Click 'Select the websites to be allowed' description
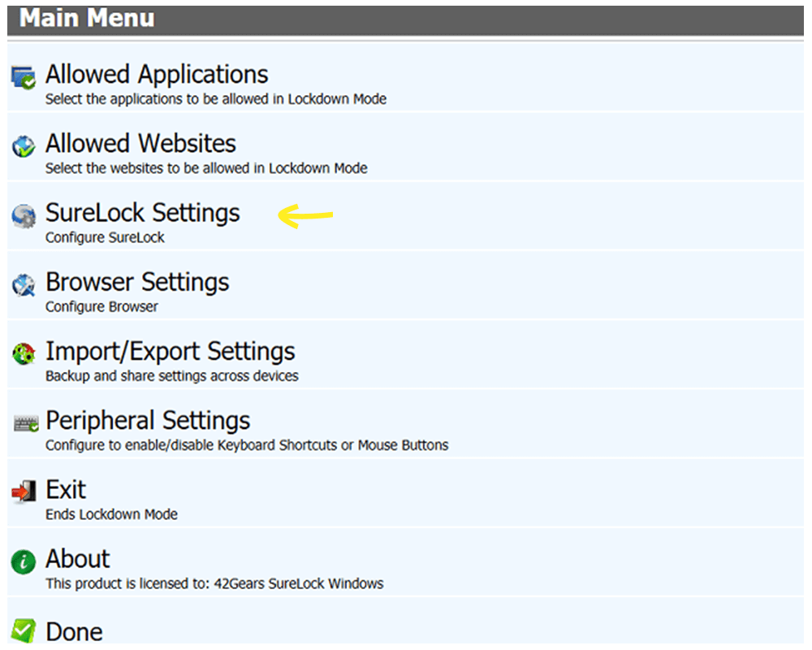This screenshot has height=650, width=812. (x=206, y=168)
